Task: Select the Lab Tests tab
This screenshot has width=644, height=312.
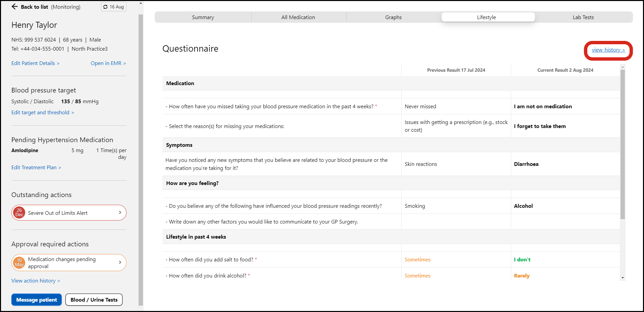Action: click(583, 17)
